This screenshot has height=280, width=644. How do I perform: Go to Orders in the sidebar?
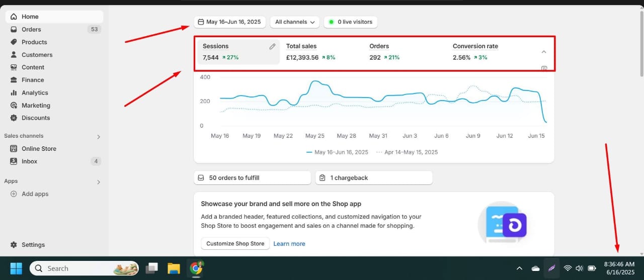[31, 30]
